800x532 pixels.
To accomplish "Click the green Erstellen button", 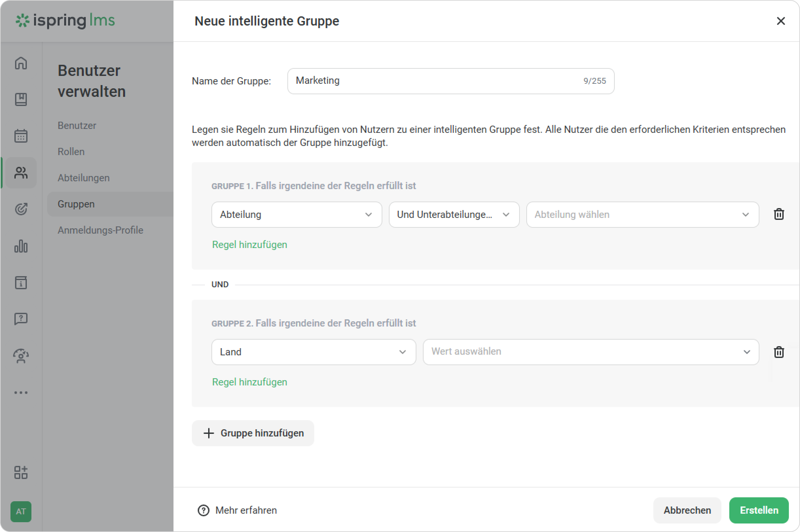I will (x=758, y=510).
